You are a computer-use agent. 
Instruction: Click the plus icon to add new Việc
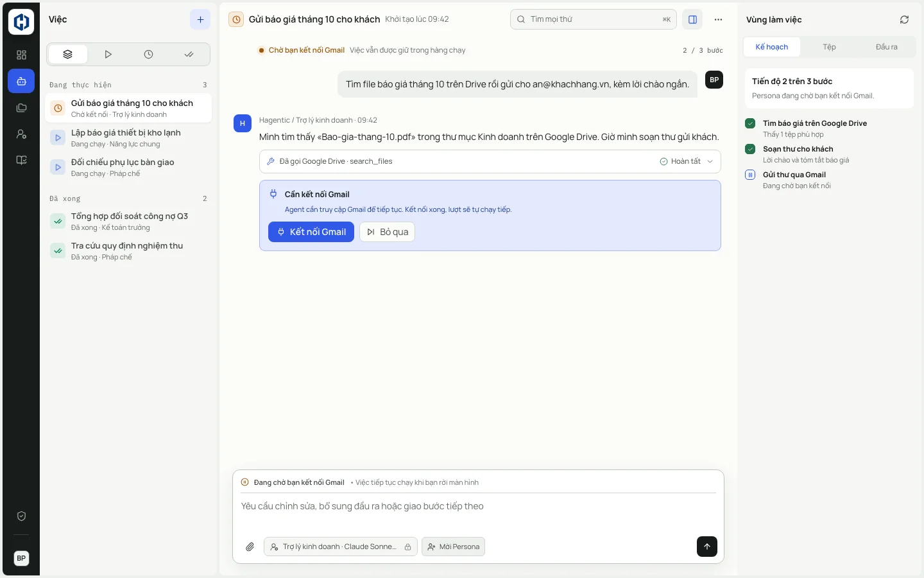pos(200,19)
